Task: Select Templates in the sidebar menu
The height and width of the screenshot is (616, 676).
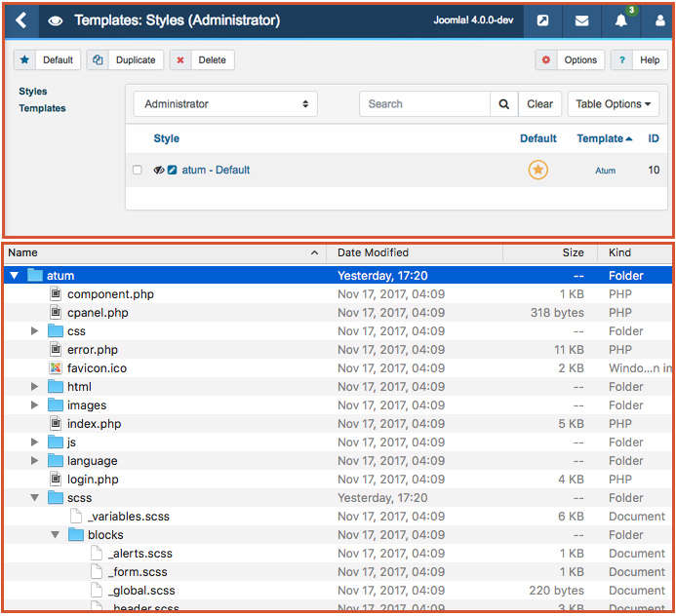Action: [x=42, y=108]
